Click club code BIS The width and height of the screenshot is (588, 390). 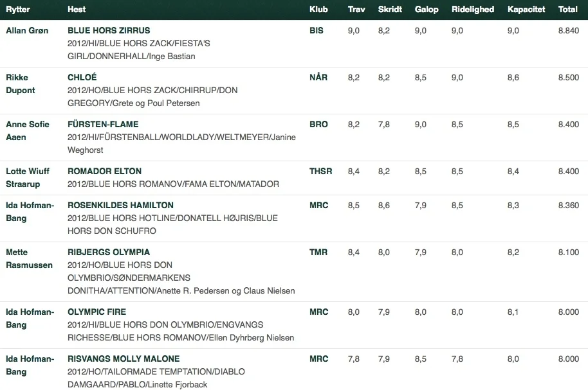pyautogui.click(x=316, y=31)
